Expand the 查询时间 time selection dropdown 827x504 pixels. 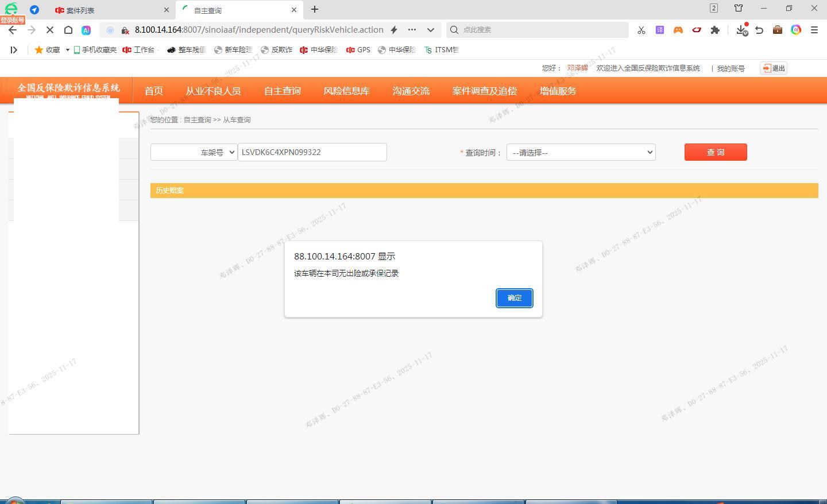click(581, 152)
